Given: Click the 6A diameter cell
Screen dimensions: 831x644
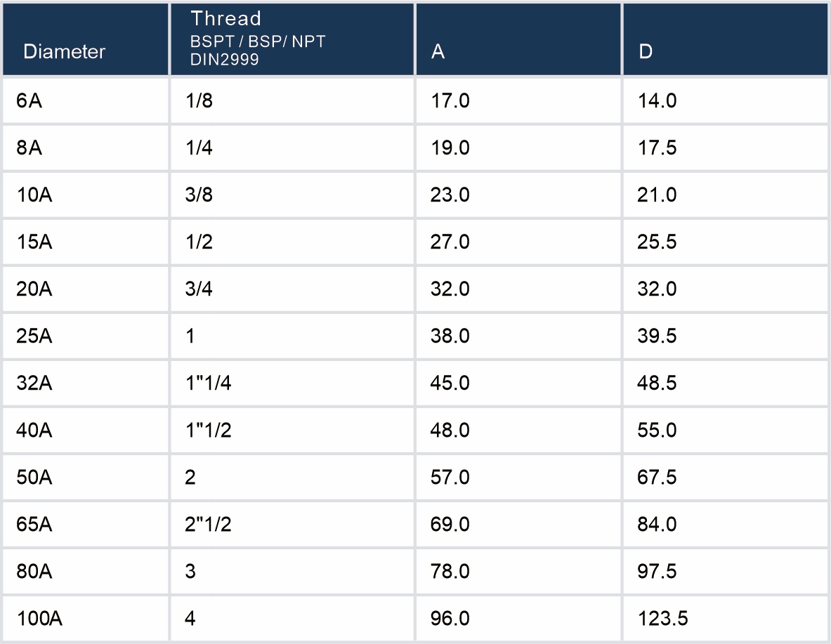Looking at the screenshot, I should tap(30, 100).
